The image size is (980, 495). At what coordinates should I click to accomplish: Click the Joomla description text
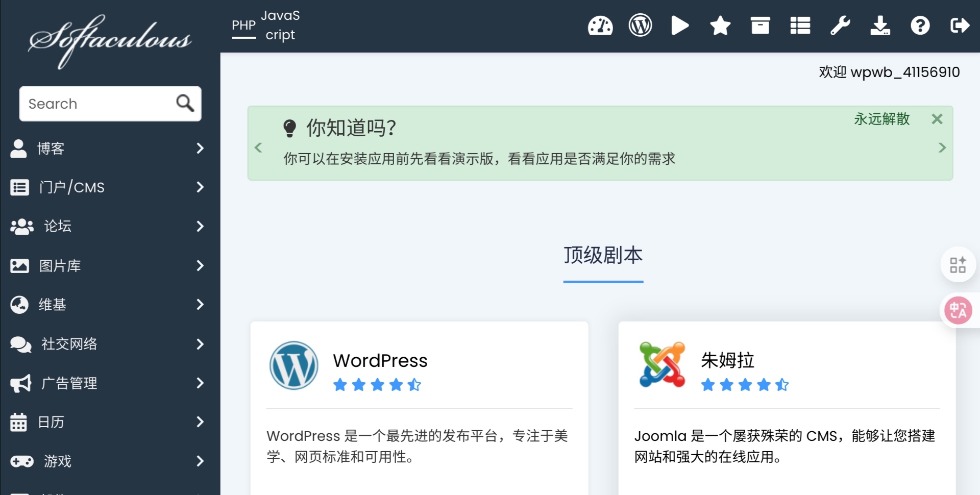tap(785, 447)
